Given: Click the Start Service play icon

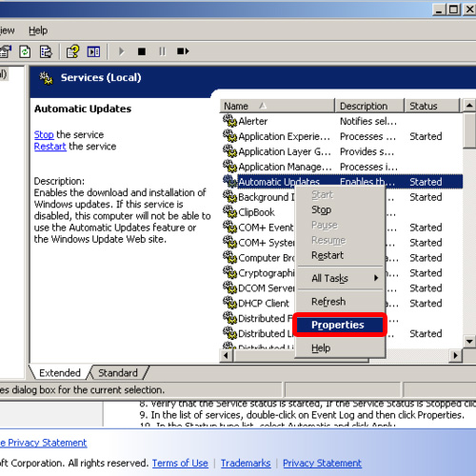Looking at the screenshot, I should [x=121, y=51].
